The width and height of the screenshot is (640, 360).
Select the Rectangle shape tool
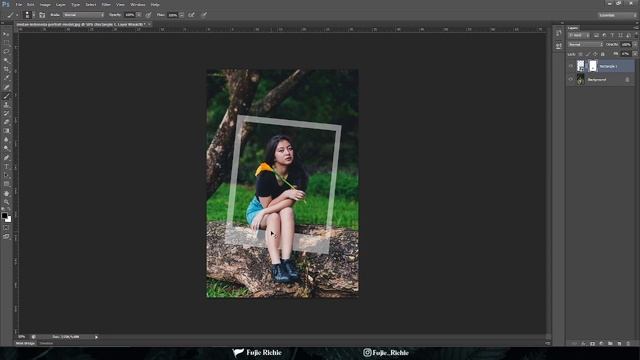[6, 184]
